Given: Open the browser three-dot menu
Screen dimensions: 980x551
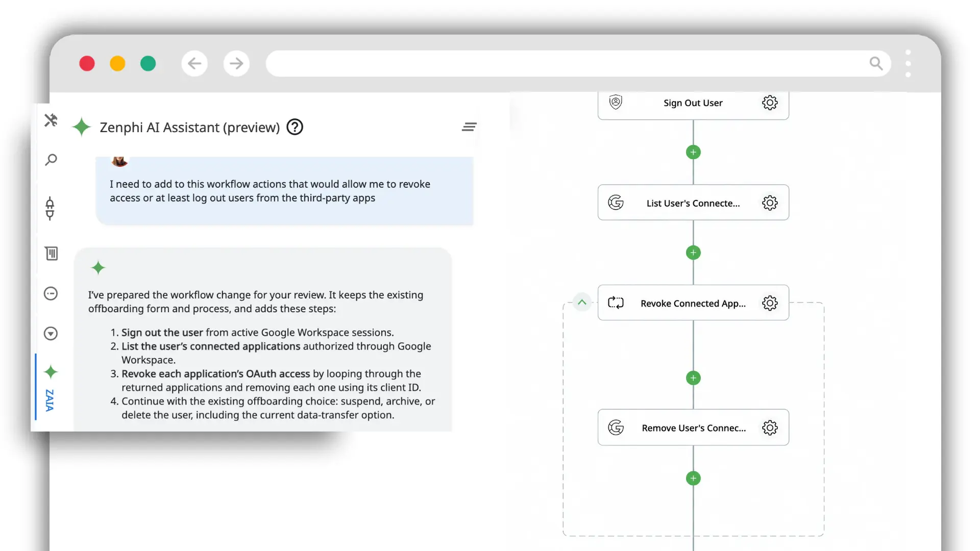Looking at the screenshot, I should [908, 63].
